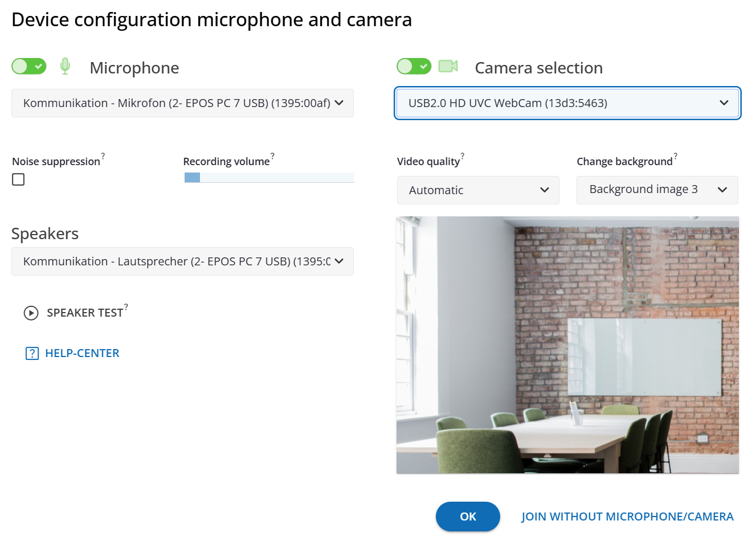Click the Change background help question mark
This screenshot has height=537, width=756.
coord(676,155)
